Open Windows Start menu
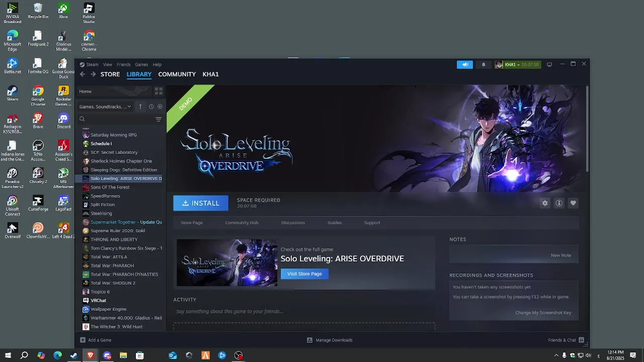The image size is (644, 362). click(8, 355)
